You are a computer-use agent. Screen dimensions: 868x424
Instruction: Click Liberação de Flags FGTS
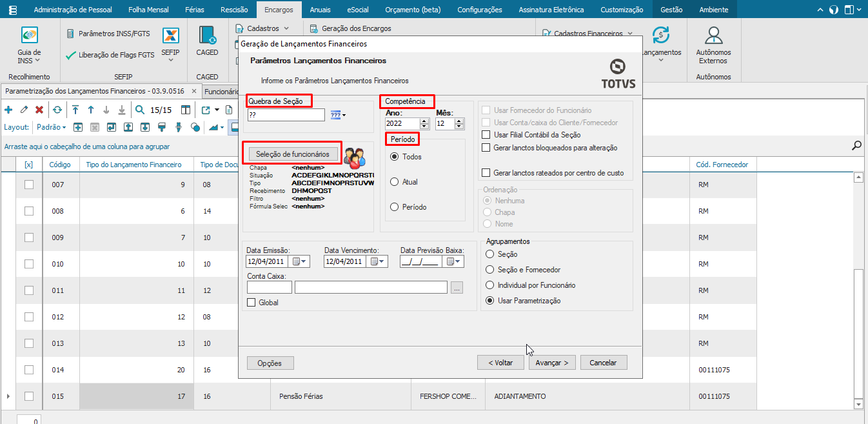[110, 56]
